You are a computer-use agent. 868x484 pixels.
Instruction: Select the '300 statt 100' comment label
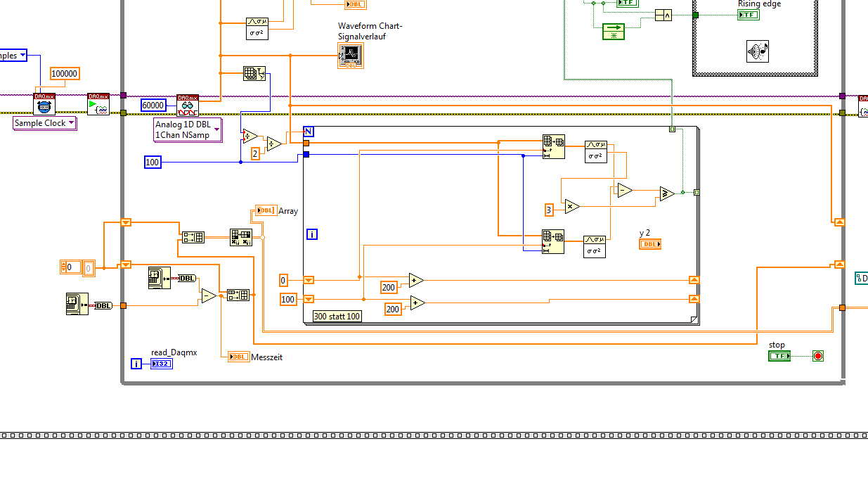click(x=337, y=317)
